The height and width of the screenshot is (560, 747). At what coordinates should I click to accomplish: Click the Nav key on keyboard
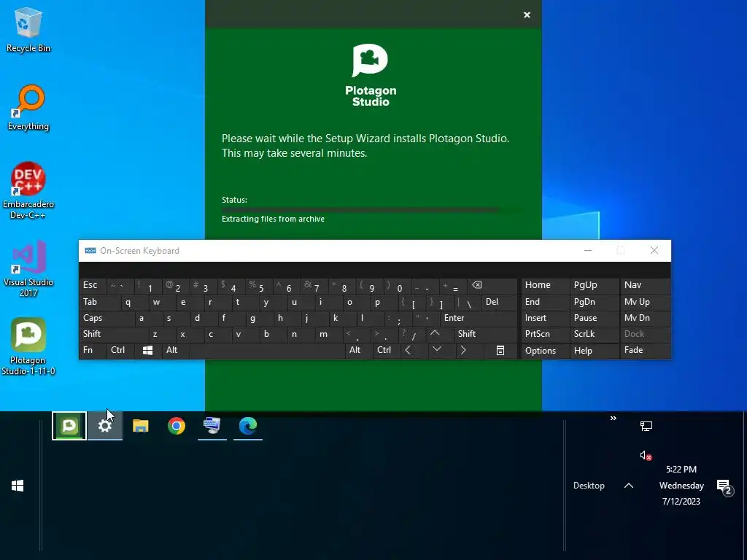(645, 286)
